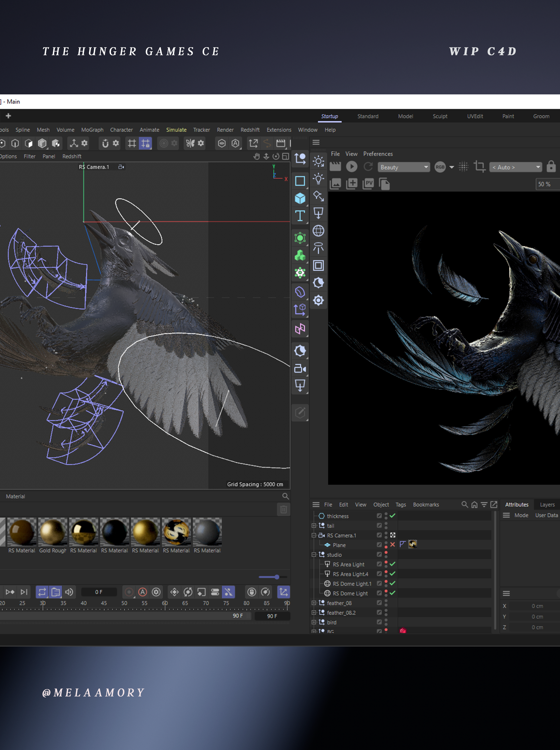Image resolution: width=560 pixels, height=750 pixels.
Task: Toggle the green checkmark for RS Dome Light.1
Action: [x=392, y=583]
